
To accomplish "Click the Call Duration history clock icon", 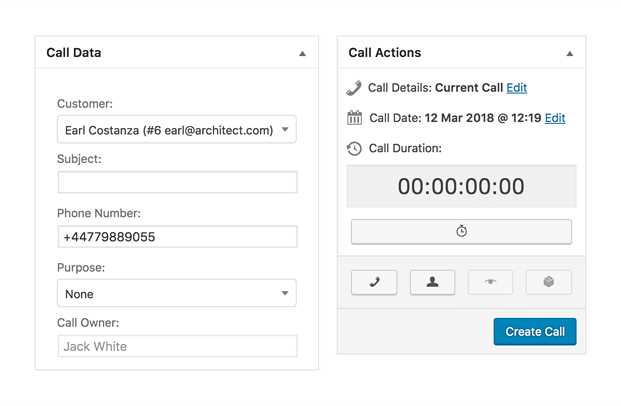I will tap(354, 148).
